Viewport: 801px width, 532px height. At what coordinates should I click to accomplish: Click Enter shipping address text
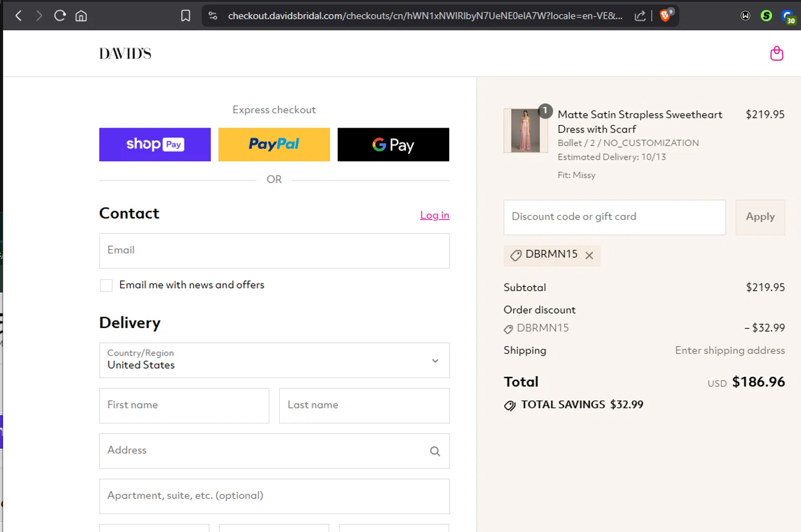[x=730, y=350]
